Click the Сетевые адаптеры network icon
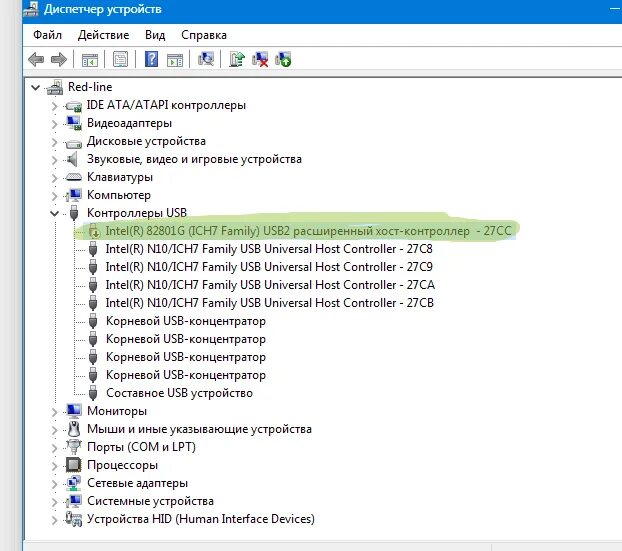Viewport: 622px width, 551px height. (x=74, y=483)
